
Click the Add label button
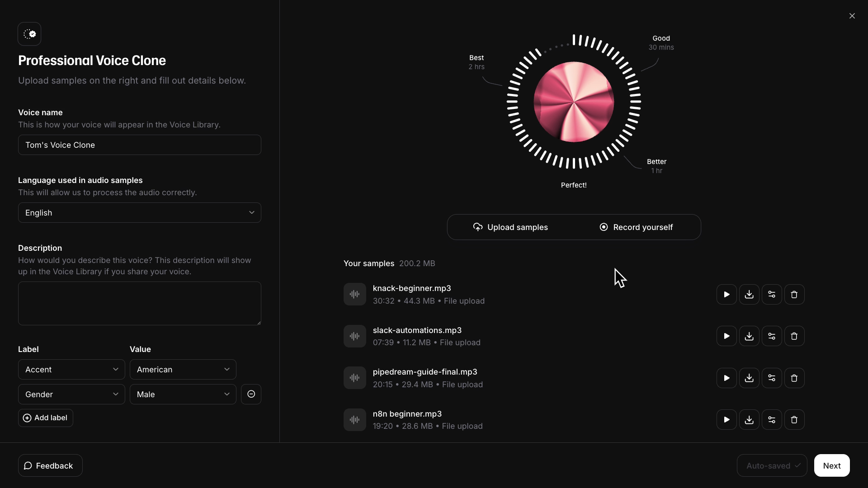point(45,418)
